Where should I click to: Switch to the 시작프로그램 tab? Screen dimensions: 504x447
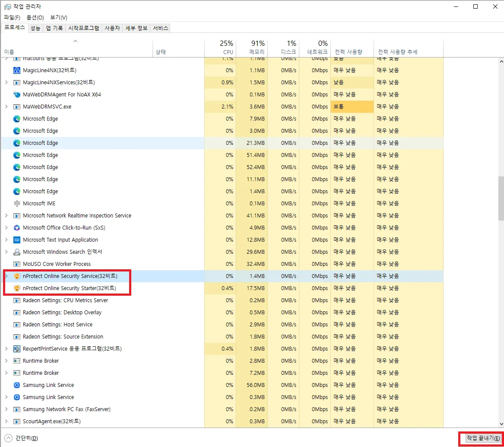point(84,29)
